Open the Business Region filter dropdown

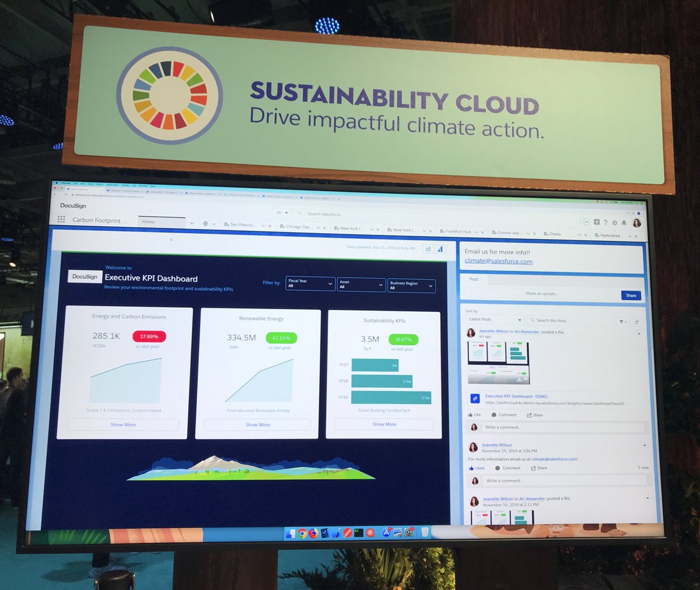[x=411, y=286]
